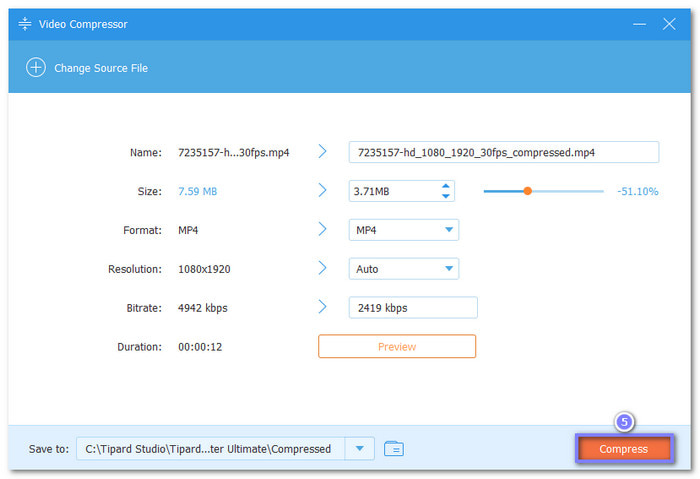Decrease output size with down stepper arrow
Screen dimensions: 700x479
445,196
